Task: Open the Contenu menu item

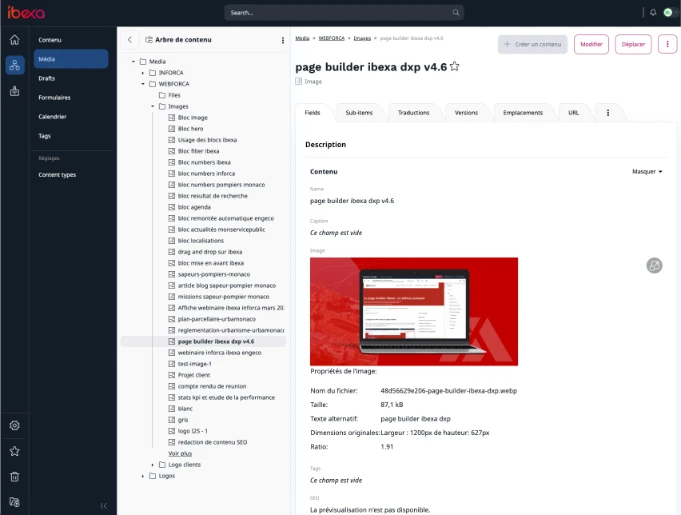Action: tap(71, 40)
